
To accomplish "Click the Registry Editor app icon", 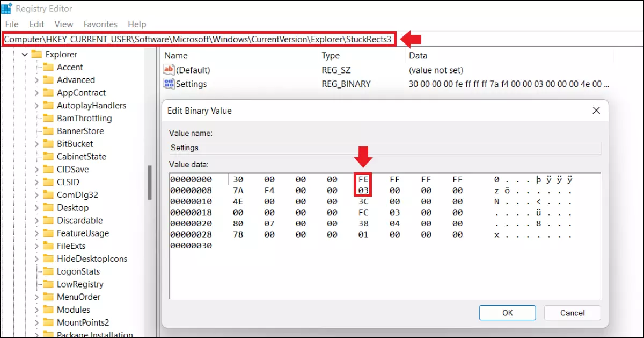I will (6, 8).
